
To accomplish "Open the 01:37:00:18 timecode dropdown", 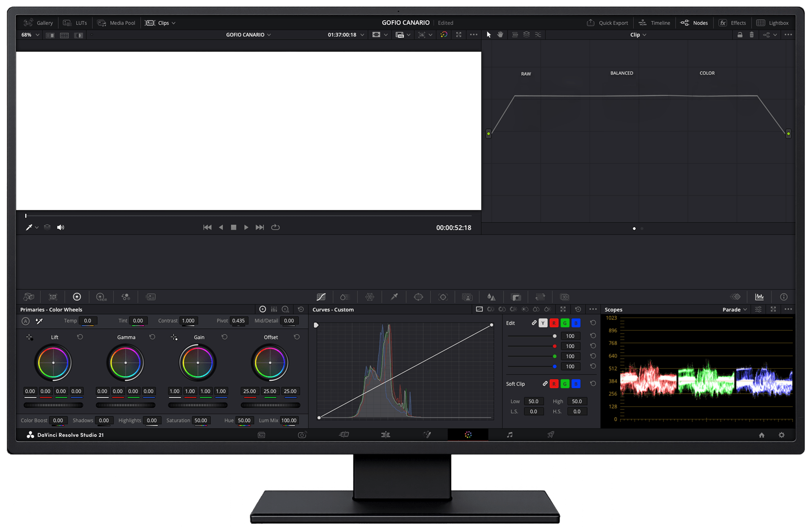I will point(346,35).
